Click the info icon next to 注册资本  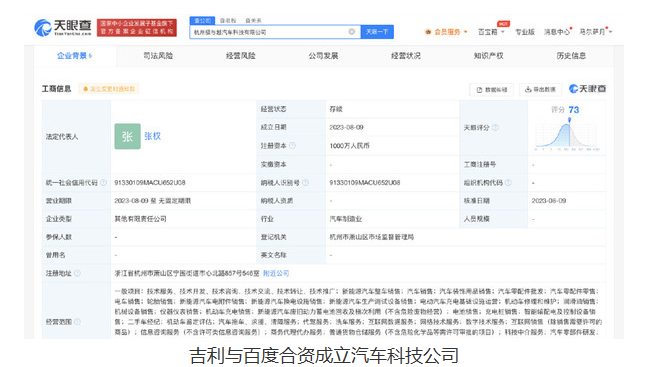click(x=292, y=145)
